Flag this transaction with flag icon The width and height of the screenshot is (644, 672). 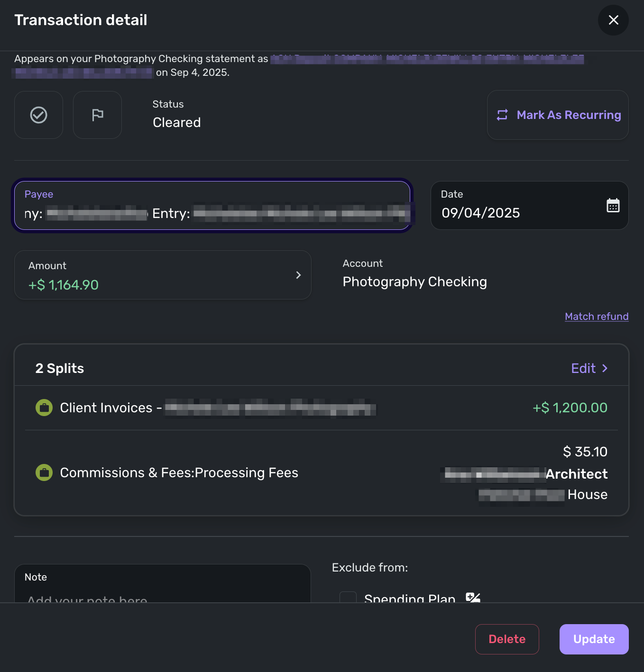click(97, 115)
